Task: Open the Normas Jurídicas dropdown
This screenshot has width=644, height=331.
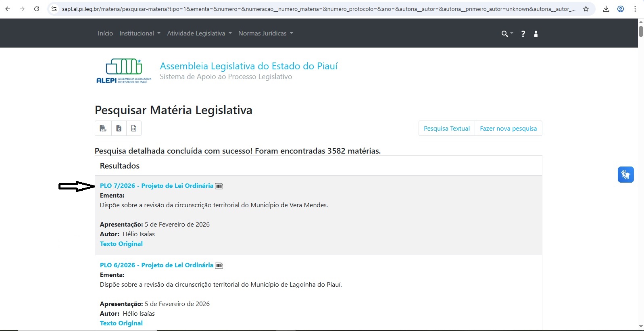Action: click(265, 33)
